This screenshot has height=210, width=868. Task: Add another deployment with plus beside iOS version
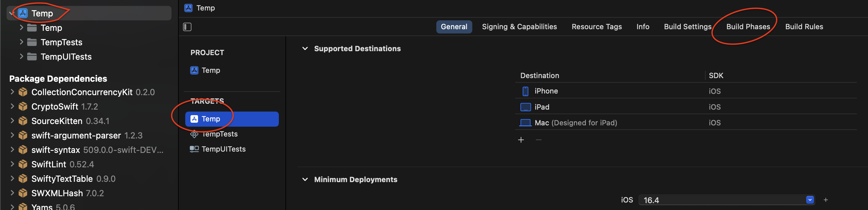point(825,200)
